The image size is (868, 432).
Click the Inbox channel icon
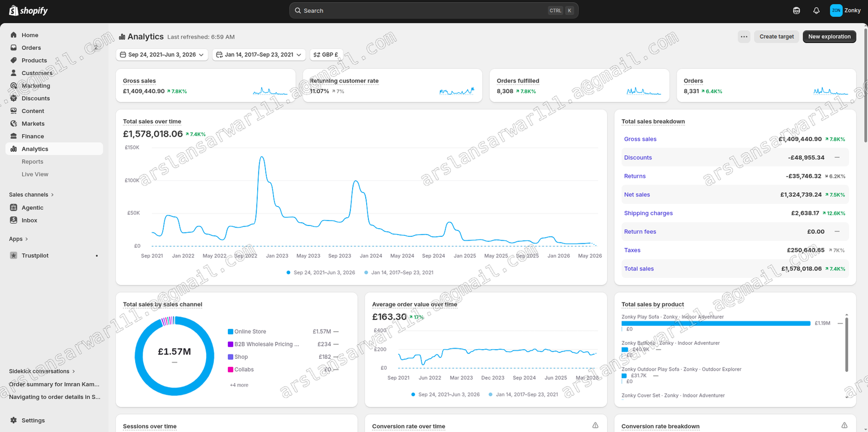click(14, 220)
